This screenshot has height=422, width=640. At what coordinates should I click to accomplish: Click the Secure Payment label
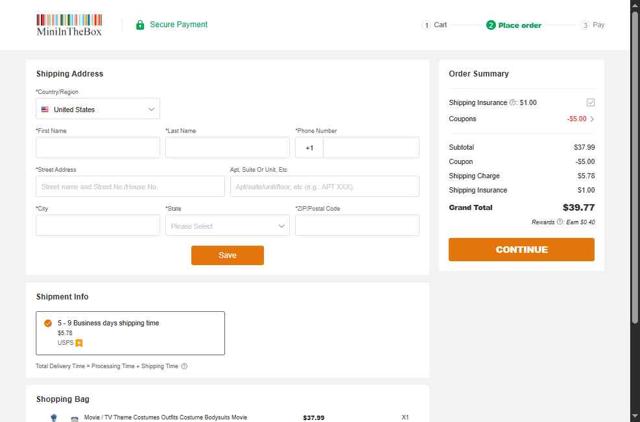179,24
